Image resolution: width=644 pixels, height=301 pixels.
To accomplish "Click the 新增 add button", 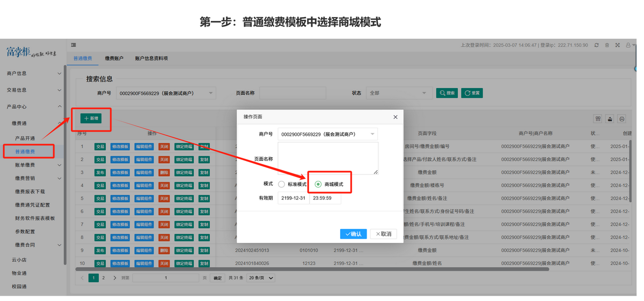I will [91, 118].
